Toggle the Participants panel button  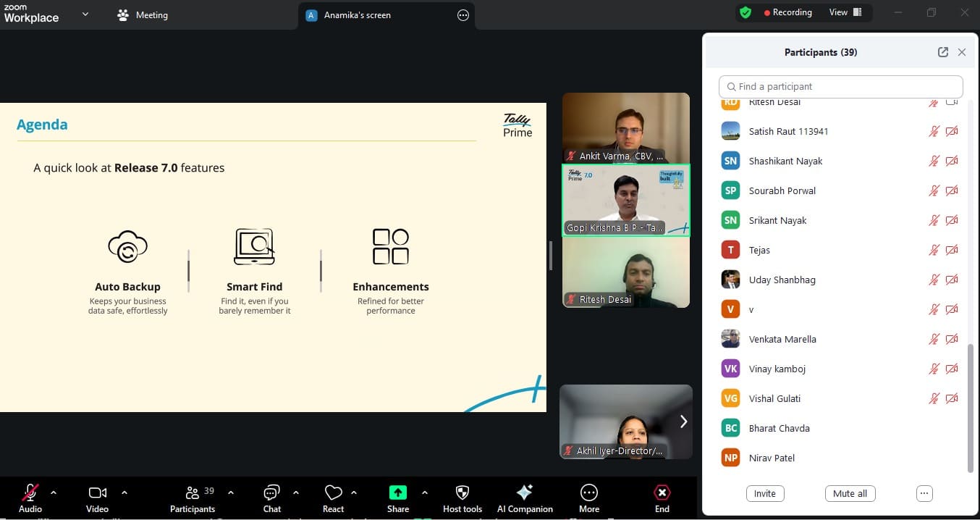[x=193, y=493]
